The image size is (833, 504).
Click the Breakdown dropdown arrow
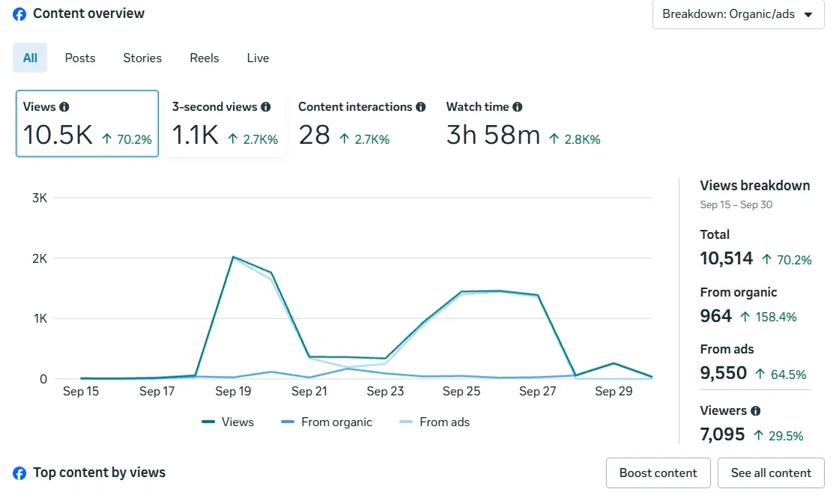pyautogui.click(x=808, y=15)
